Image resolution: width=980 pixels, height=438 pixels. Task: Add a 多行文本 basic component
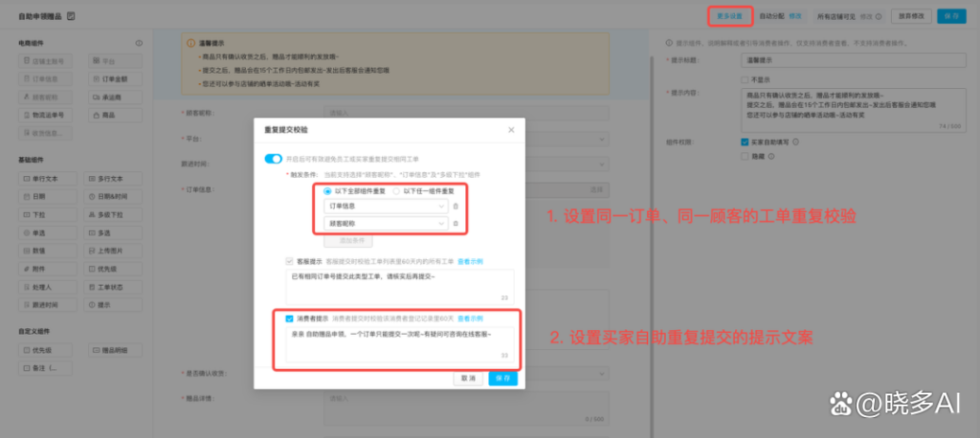pyautogui.click(x=113, y=179)
